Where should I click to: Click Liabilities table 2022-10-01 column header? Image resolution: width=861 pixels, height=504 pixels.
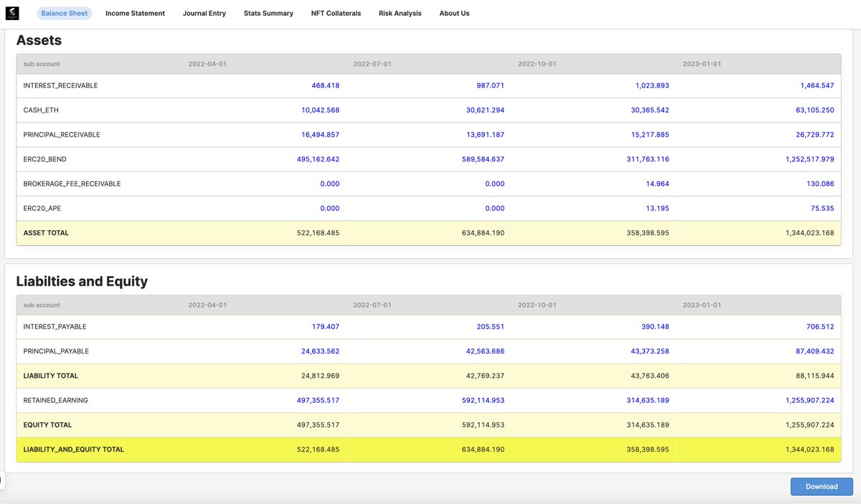[537, 305]
